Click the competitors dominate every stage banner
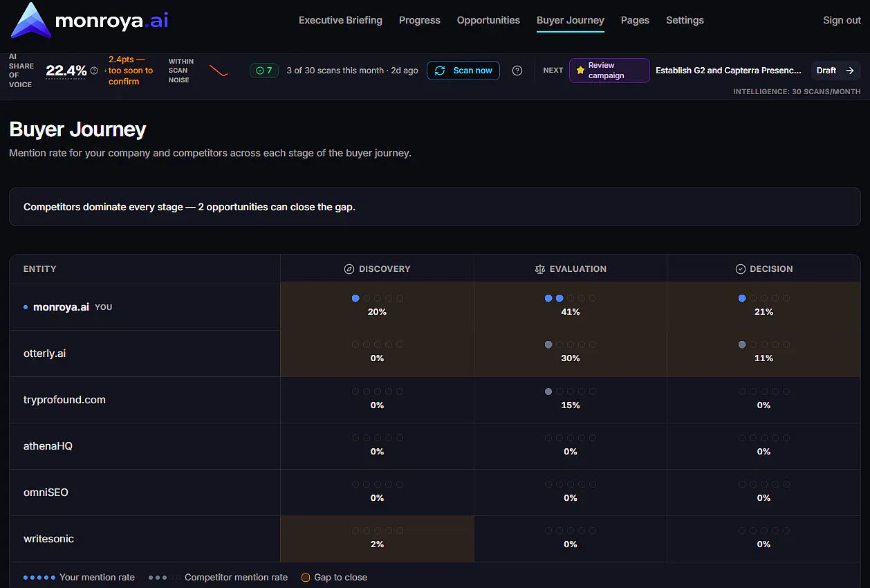This screenshot has height=588, width=870. point(435,207)
